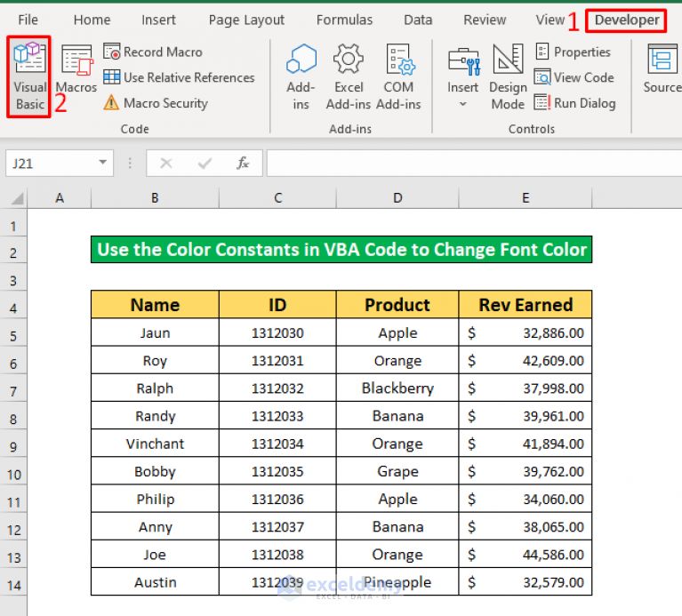Screen dimensions: 682x616
Task: Open the File tab
Action: click(x=28, y=20)
